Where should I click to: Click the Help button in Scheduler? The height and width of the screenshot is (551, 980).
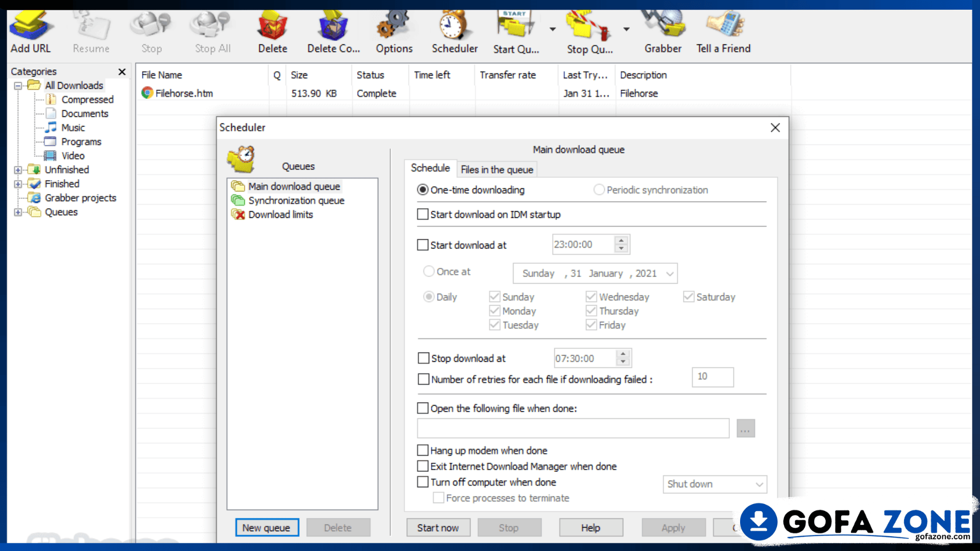(591, 528)
